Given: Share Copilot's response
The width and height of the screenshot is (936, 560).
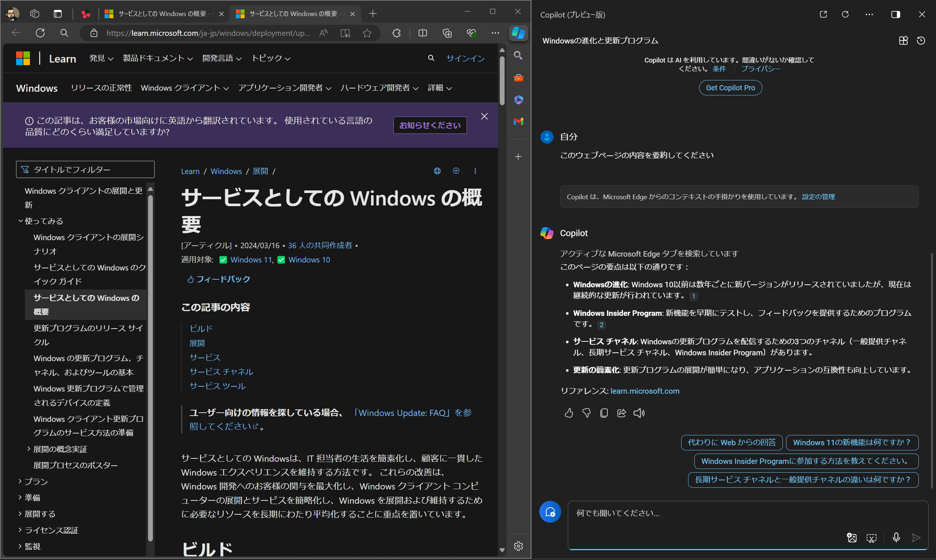Looking at the screenshot, I should tap(621, 413).
